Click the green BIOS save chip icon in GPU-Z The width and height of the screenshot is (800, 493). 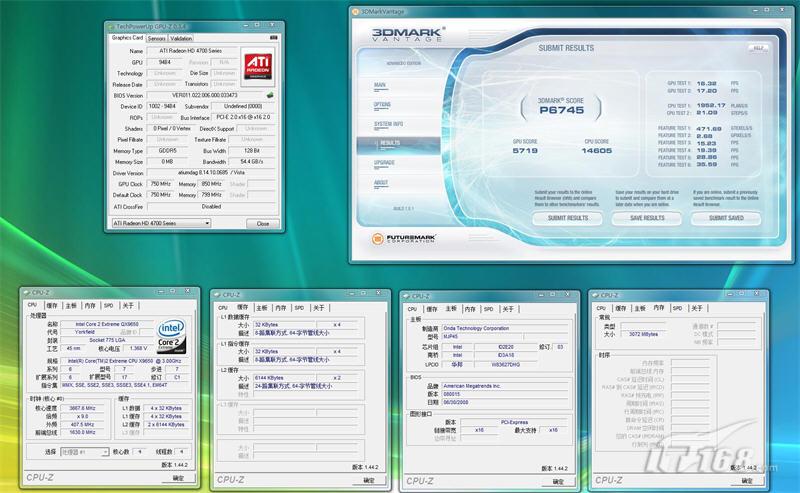tap(270, 95)
